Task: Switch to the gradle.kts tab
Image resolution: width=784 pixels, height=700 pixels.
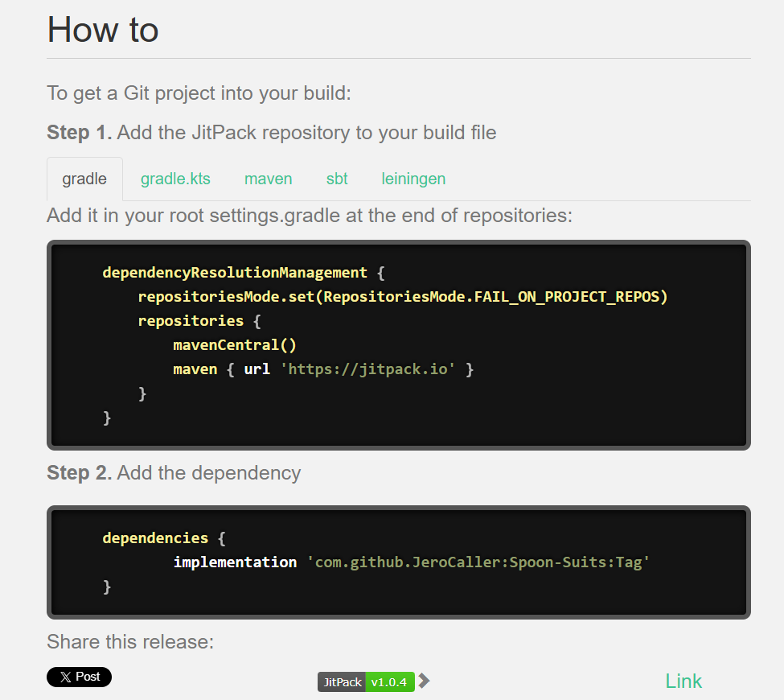Action: pos(175,179)
